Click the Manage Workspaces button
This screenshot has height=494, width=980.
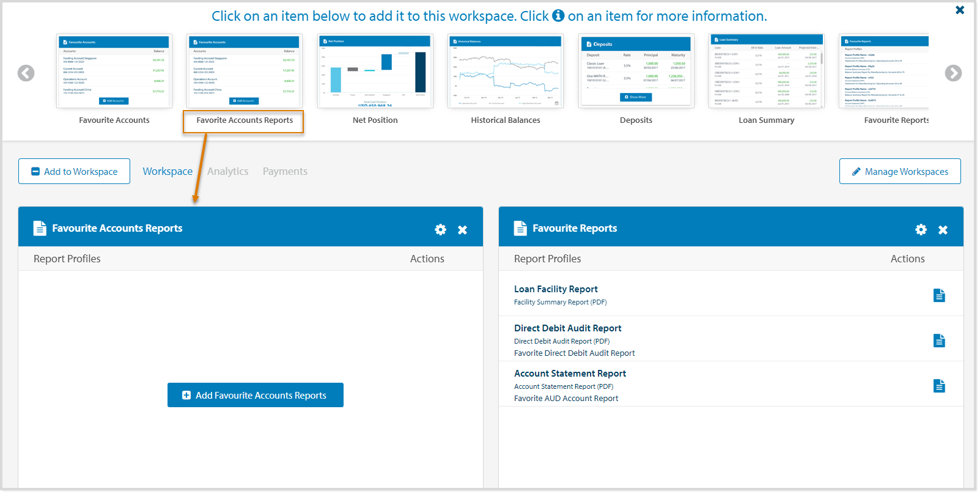pos(899,172)
